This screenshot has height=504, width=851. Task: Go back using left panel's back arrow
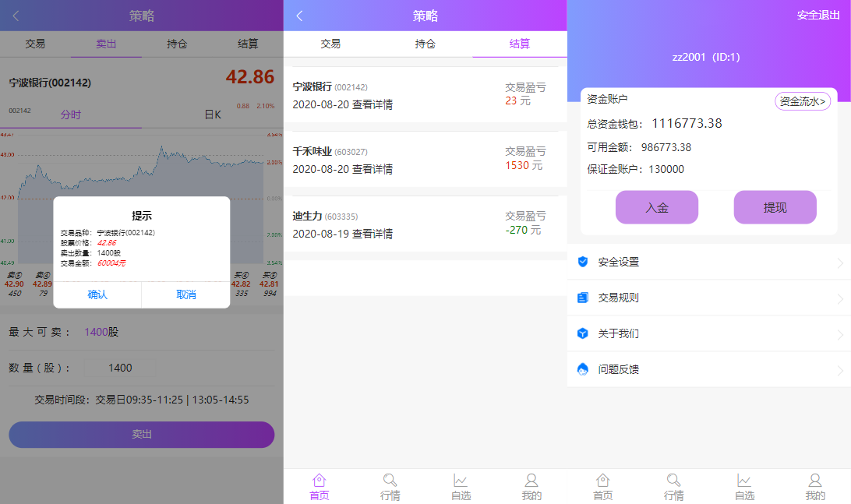click(x=16, y=16)
